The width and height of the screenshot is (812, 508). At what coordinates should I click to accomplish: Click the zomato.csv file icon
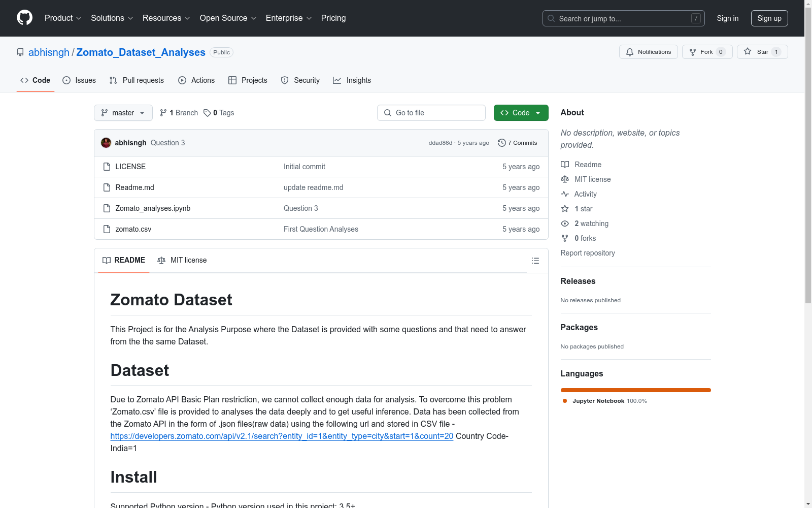point(107,229)
